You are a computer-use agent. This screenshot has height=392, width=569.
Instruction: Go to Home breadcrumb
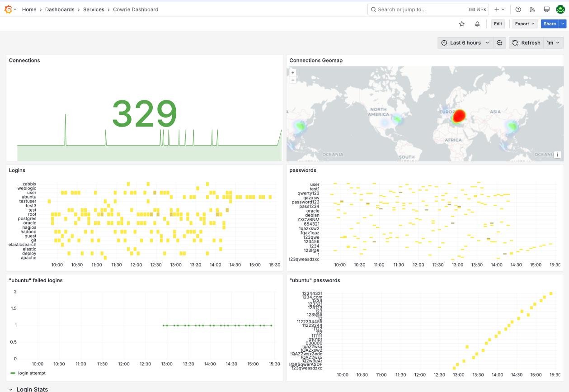point(29,9)
